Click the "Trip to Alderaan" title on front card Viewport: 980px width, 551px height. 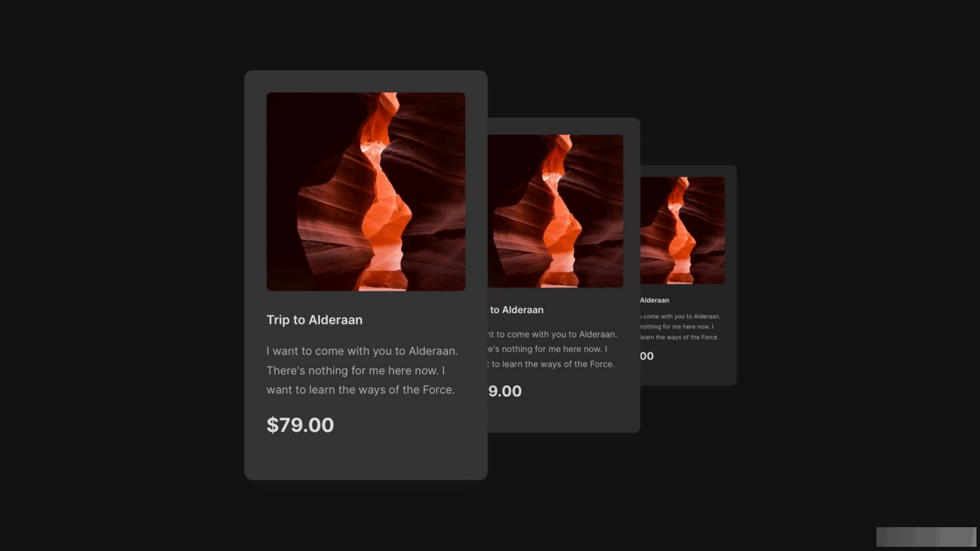pos(314,320)
